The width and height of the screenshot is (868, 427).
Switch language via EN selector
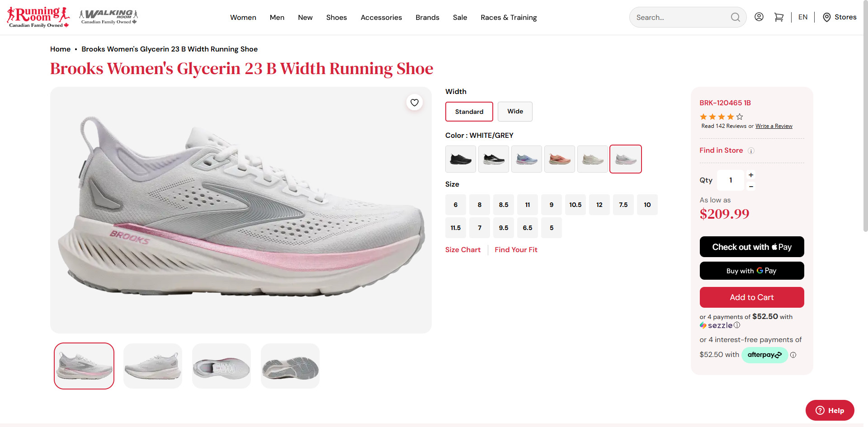coord(803,17)
